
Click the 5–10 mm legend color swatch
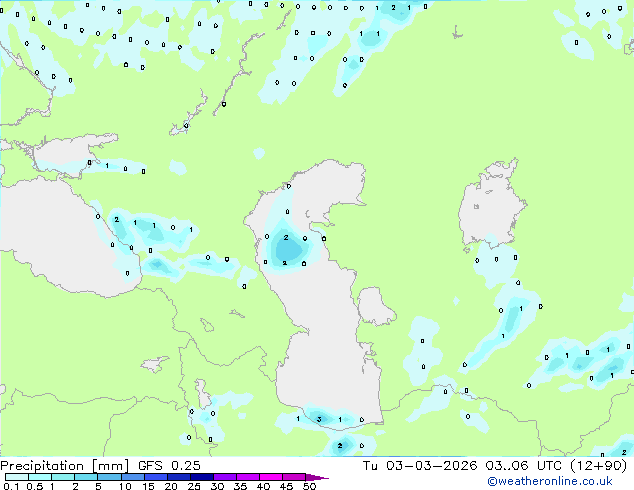tap(109, 477)
